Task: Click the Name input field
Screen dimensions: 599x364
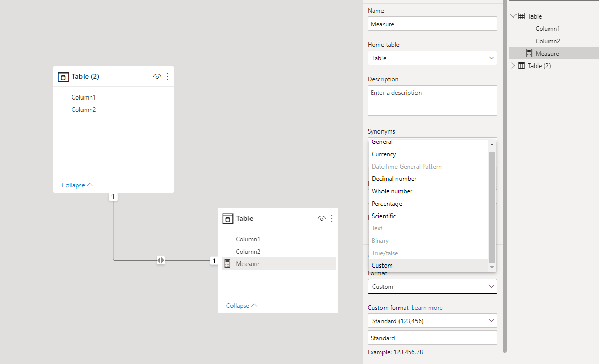Action: 432,24
